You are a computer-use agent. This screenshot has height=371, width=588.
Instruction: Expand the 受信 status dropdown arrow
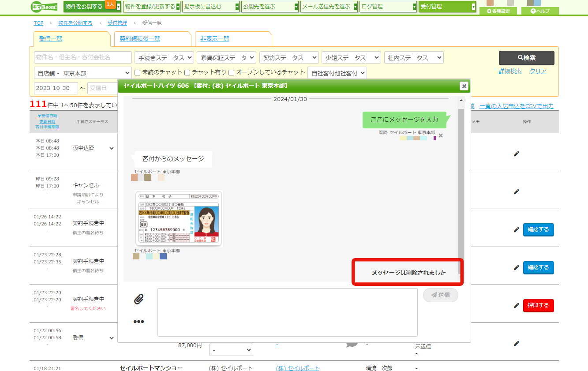pyautogui.click(x=112, y=338)
